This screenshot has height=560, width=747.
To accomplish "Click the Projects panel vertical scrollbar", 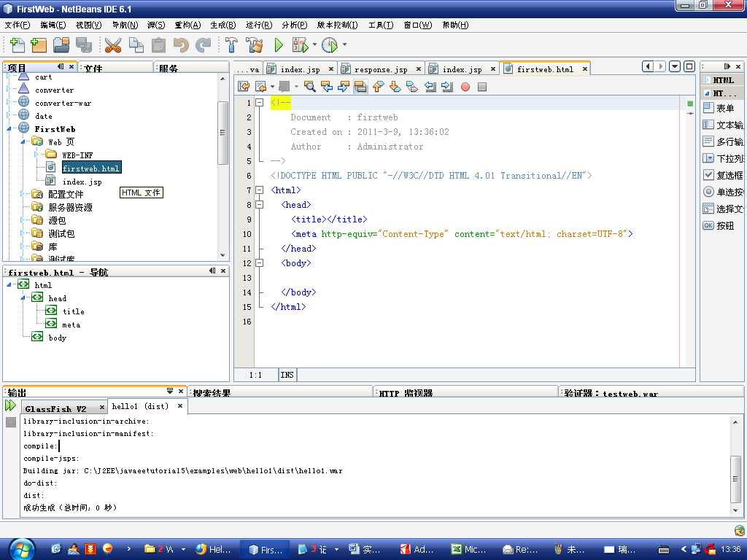I will point(222,133).
